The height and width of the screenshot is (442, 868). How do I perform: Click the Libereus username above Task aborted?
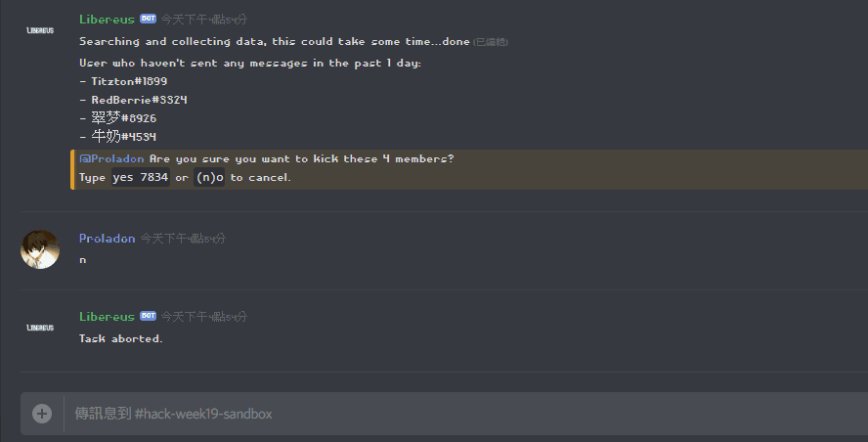pyautogui.click(x=107, y=317)
